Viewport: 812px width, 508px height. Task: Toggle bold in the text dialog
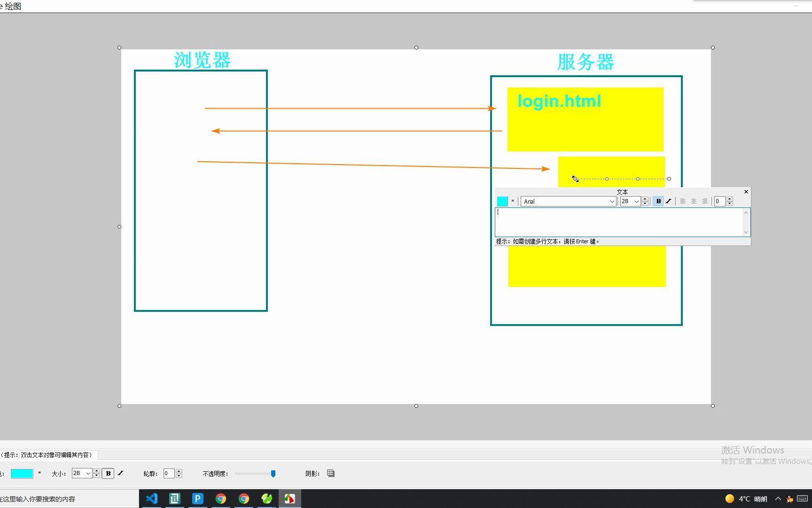coord(658,201)
